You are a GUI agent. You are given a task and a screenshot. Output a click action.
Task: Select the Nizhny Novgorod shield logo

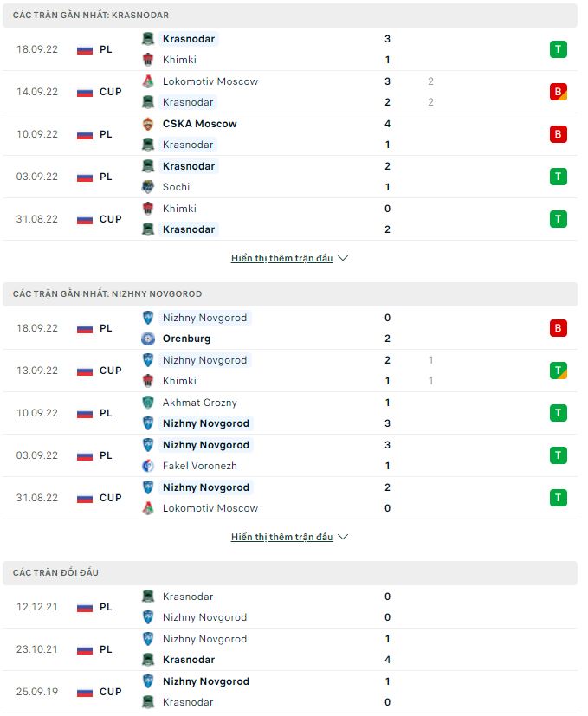point(149,318)
